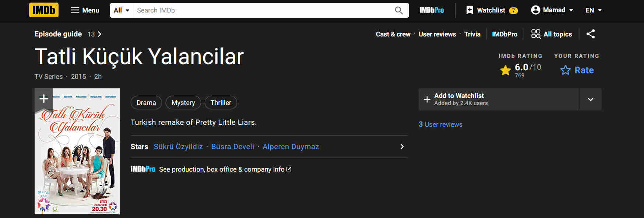Click the 2015 year text

click(78, 77)
